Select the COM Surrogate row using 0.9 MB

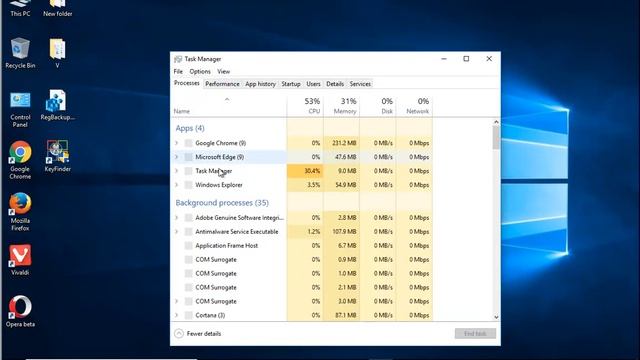(x=302, y=260)
